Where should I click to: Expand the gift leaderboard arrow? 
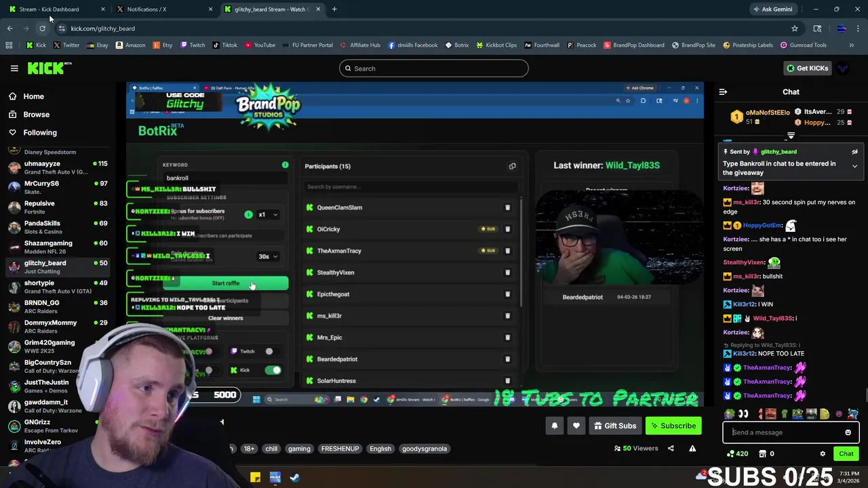click(x=791, y=136)
